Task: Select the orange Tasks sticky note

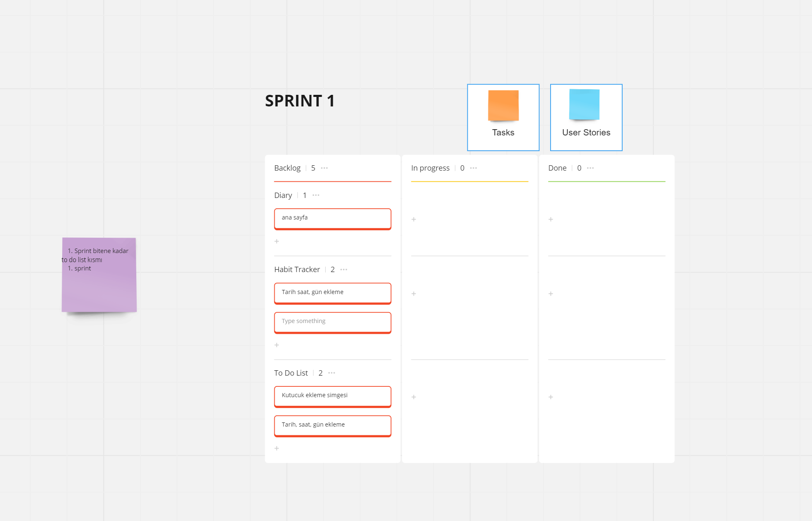Action: (x=503, y=106)
